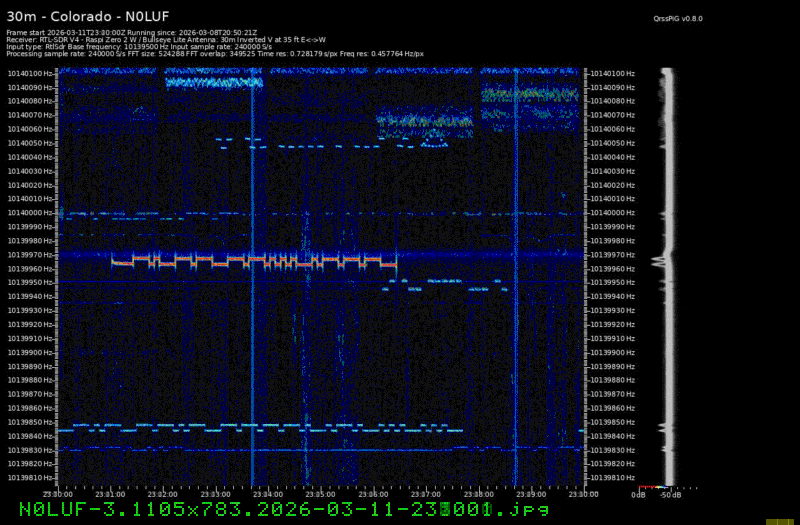Select the 23:07:00 time axis marker

pyautogui.click(x=425, y=494)
